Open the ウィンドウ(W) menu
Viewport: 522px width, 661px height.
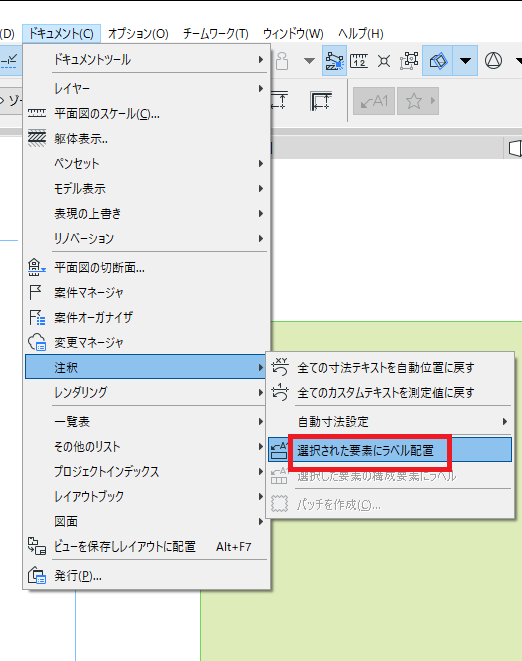[293, 34]
